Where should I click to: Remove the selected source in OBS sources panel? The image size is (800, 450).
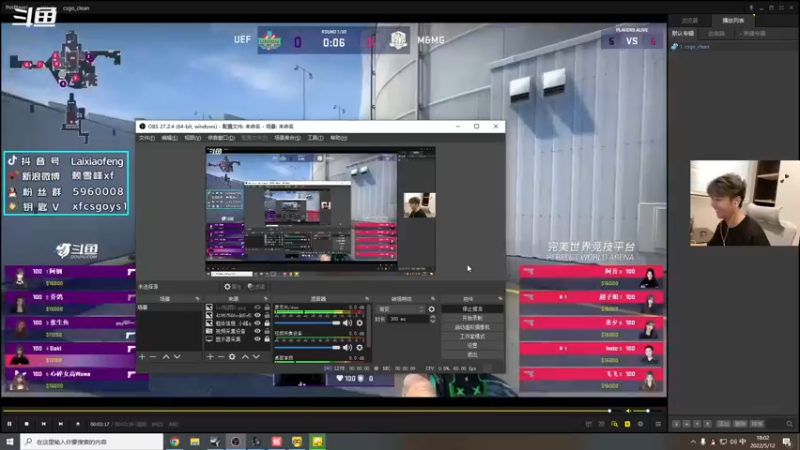click(x=221, y=357)
